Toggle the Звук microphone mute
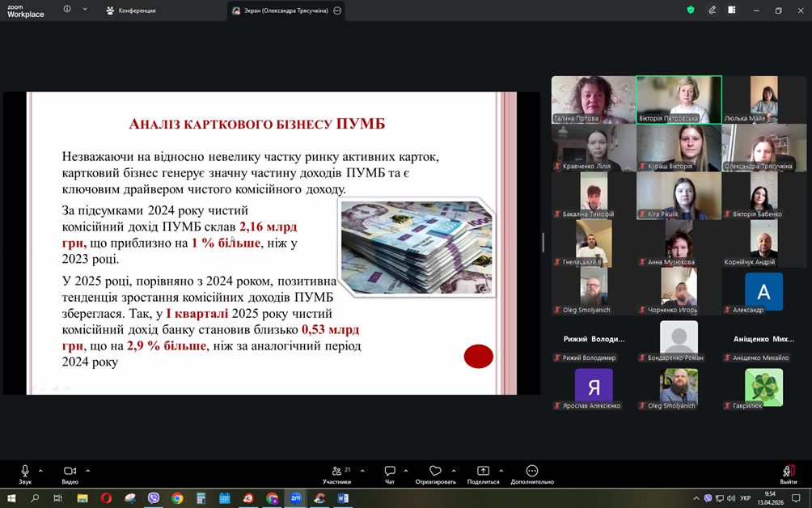The height and width of the screenshot is (508, 812). click(25, 472)
